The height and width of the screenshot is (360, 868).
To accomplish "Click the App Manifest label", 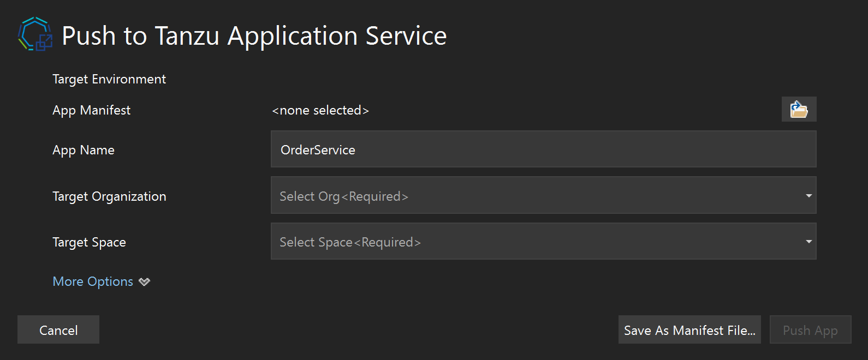I will (91, 110).
